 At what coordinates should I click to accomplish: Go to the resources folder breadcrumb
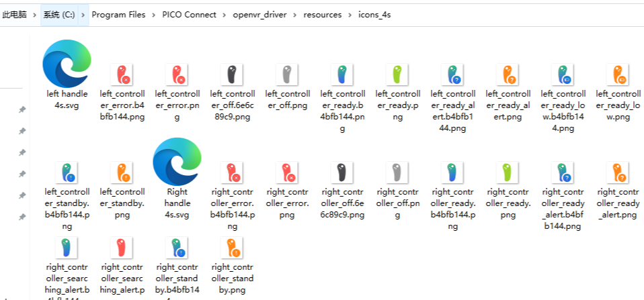pyautogui.click(x=323, y=15)
